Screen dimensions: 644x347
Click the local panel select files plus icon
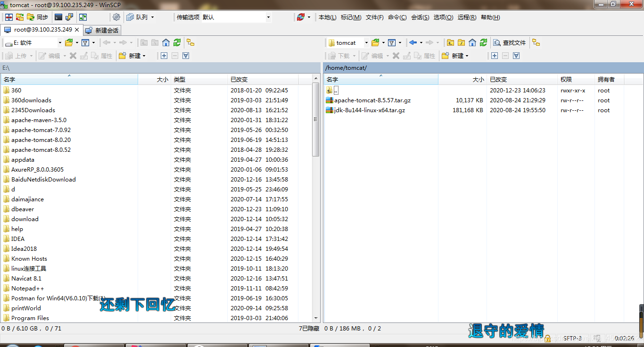pyautogui.click(x=164, y=56)
